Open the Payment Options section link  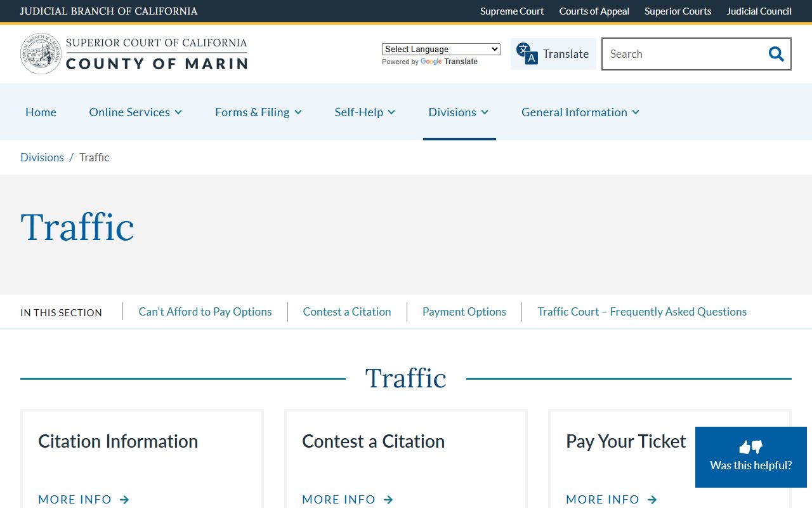click(464, 312)
